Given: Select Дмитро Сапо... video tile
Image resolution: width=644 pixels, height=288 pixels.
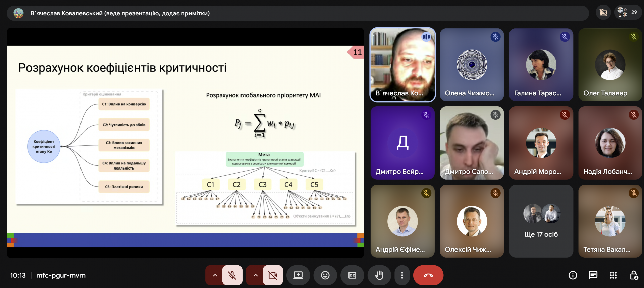Looking at the screenshot, I should tap(472, 143).
